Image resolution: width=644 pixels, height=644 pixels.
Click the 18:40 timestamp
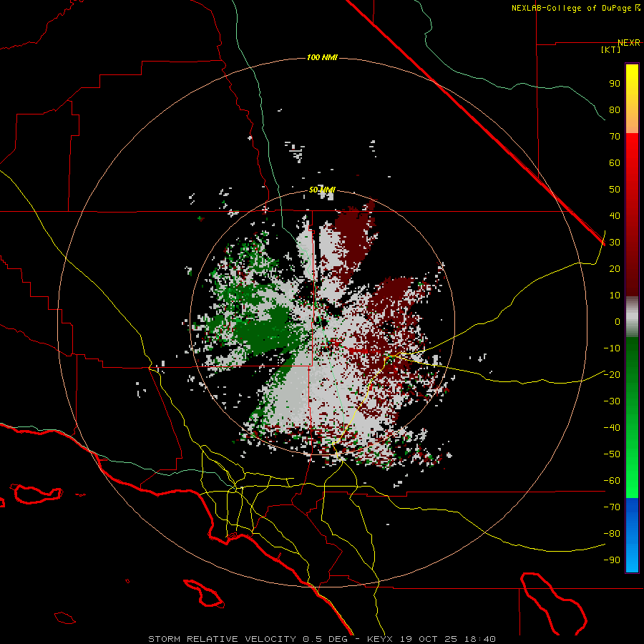[480, 639]
